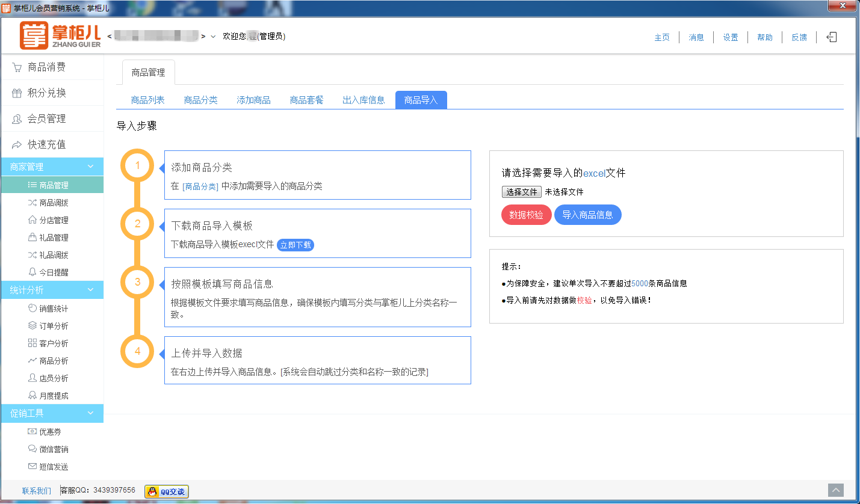Click the red 数据校验 button
The image size is (860, 504).
coord(527,215)
